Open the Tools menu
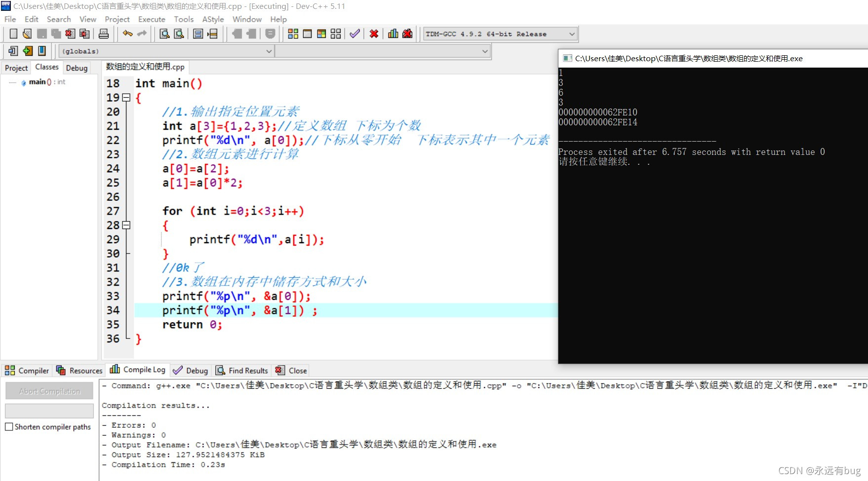Viewport: 868px width, 481px height. coord(184,19)
